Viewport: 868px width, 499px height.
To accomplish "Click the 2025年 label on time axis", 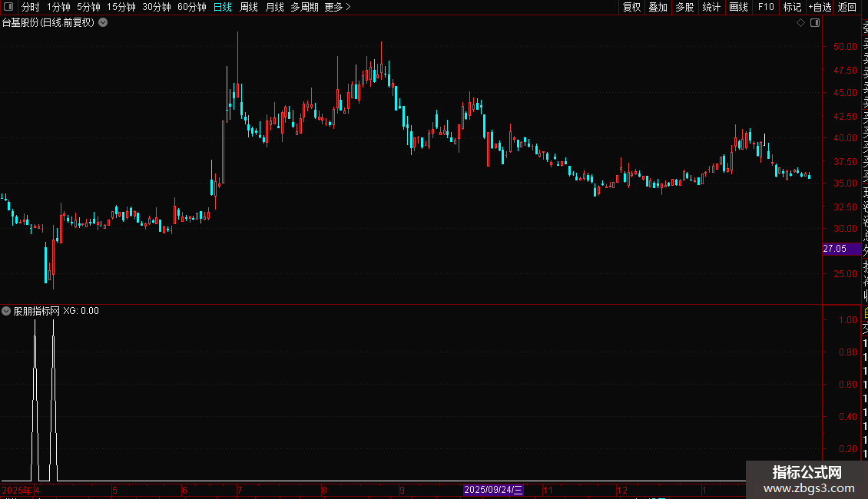I will coord(17,490).
